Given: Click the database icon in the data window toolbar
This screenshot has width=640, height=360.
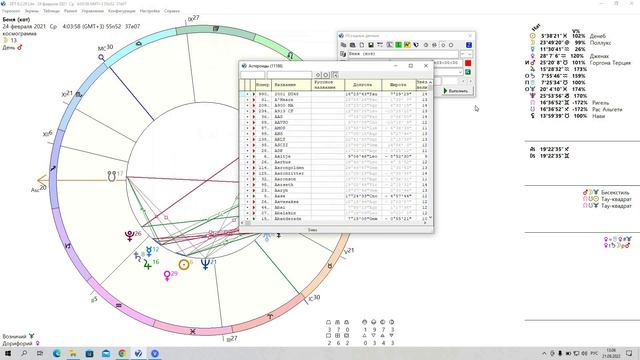Looking at the screenshot, I should [353, 44].
